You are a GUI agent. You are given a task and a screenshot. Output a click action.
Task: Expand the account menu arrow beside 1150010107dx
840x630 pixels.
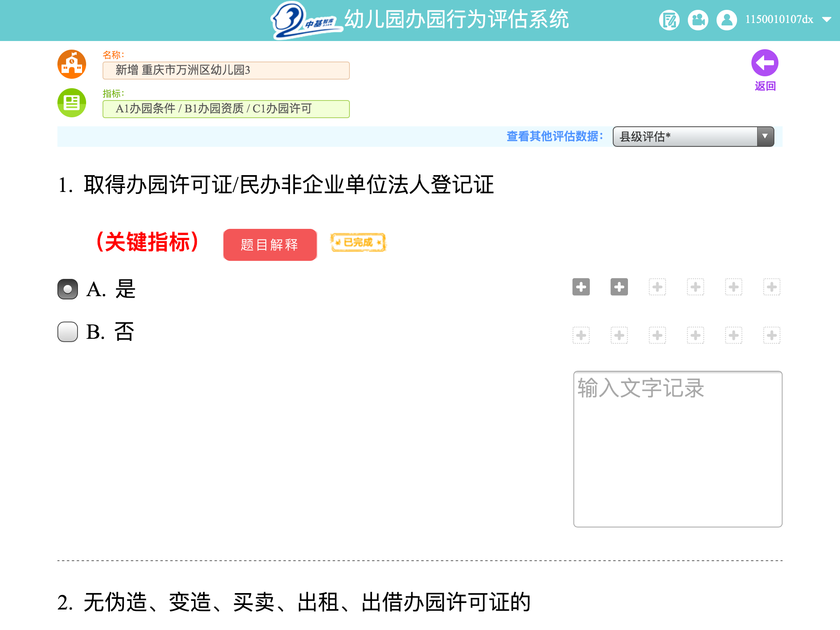[826, 20]
